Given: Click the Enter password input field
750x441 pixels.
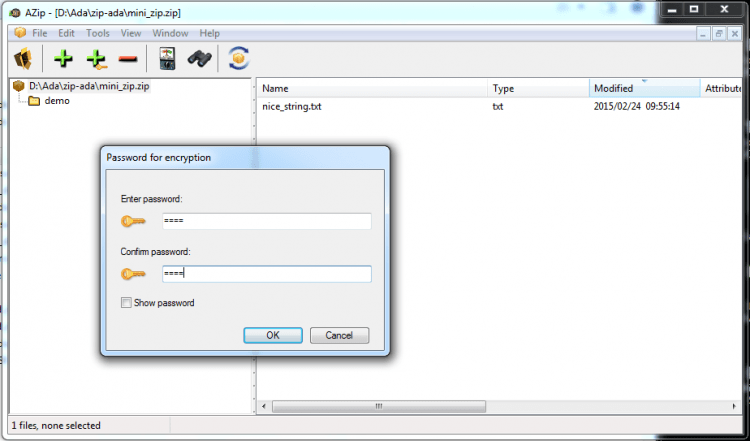Looking at the screenshot, I should coord(267,221).
